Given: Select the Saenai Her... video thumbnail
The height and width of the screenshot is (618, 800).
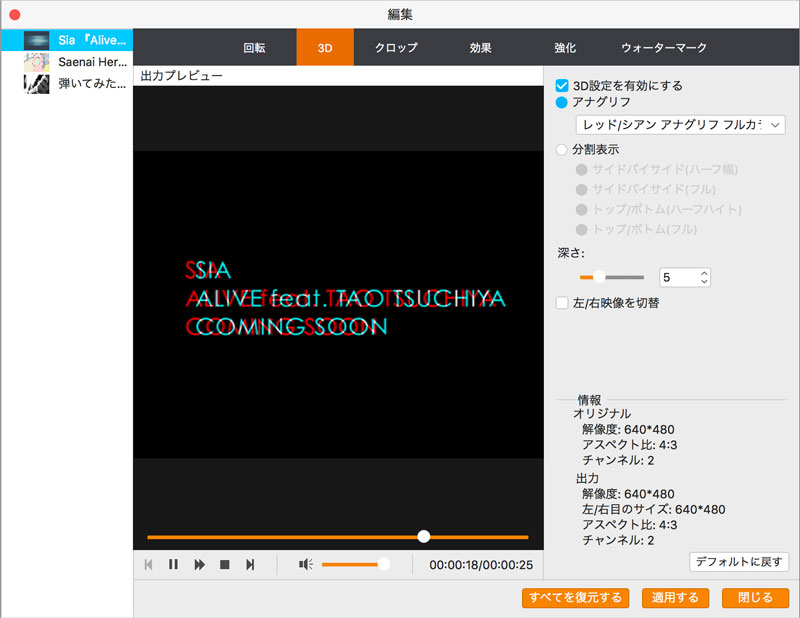Looking at the screenshot, I should click(x=37, y=62).
